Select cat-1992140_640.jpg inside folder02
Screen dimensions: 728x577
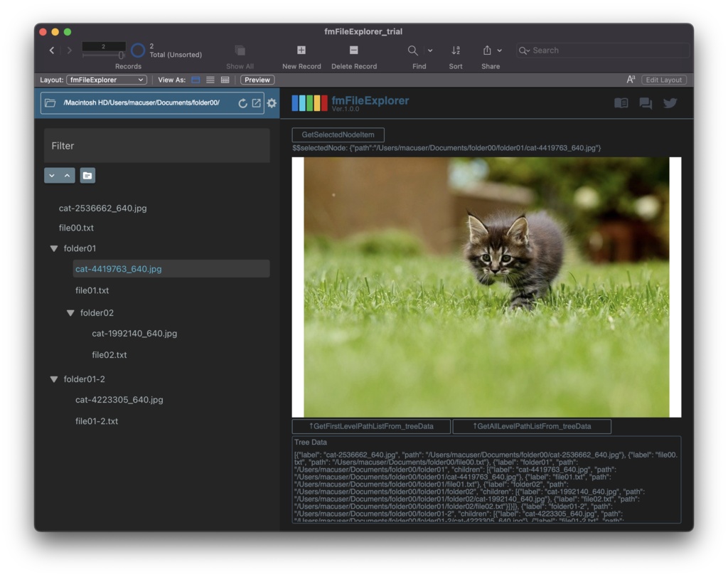pyautogui.click(x=135, y=333)
